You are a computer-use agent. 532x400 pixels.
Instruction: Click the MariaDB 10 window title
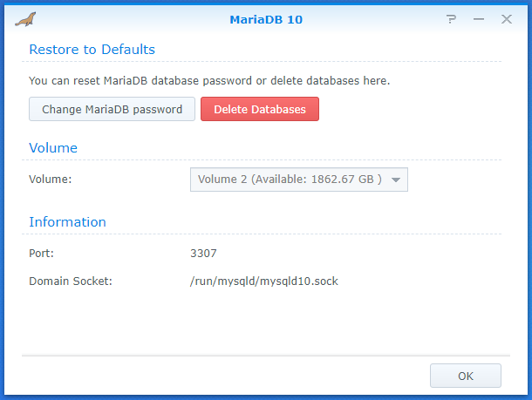pos(266,20)
